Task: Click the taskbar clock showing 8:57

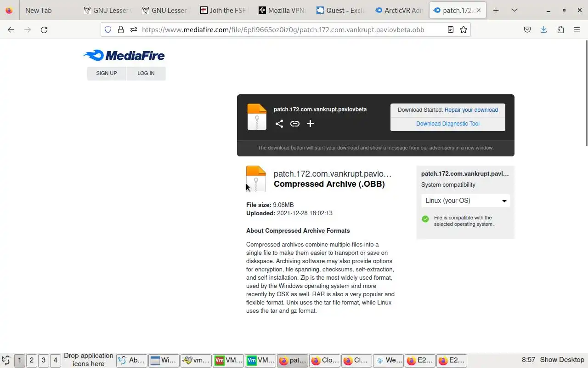Action: tap(529, 360)
